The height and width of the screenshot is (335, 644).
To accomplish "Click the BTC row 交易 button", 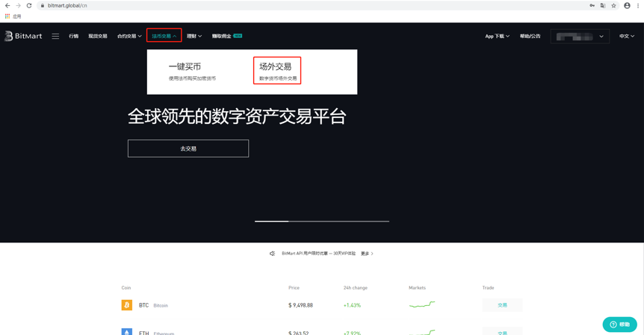I will [x=502, y=305].
